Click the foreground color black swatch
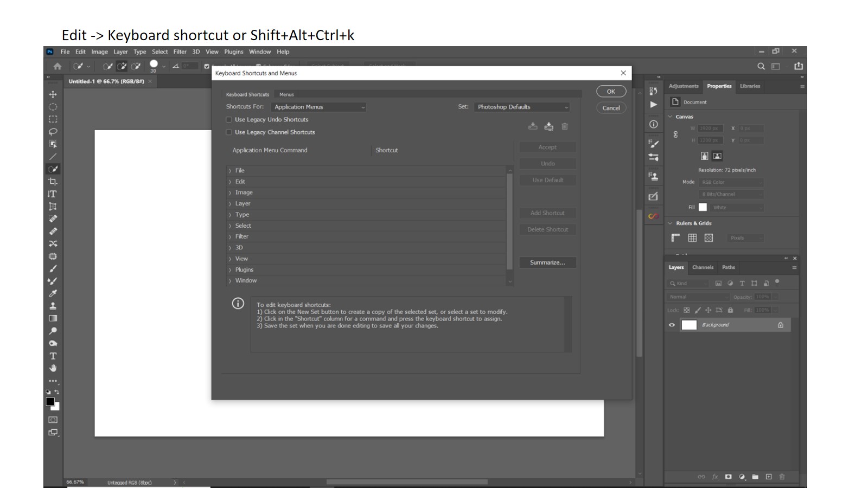868x488 pixels. (50, 402)
